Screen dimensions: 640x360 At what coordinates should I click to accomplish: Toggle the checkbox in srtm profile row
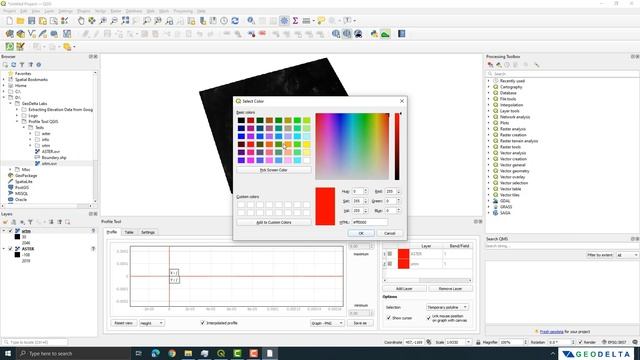coord(390,264)
